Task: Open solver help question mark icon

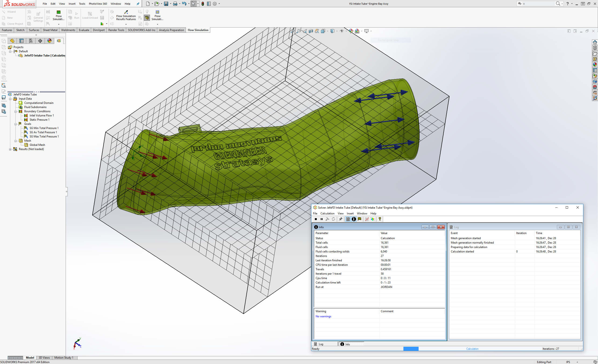Action: (380, 219)
